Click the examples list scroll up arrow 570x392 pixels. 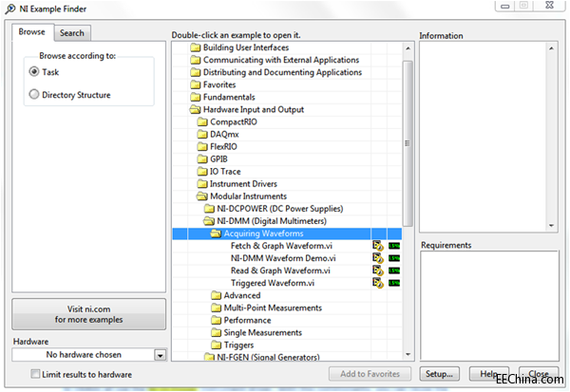[408, 48]
